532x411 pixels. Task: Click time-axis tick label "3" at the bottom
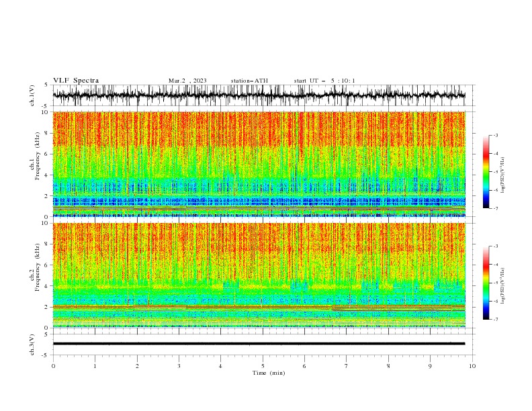coord(179,366)
